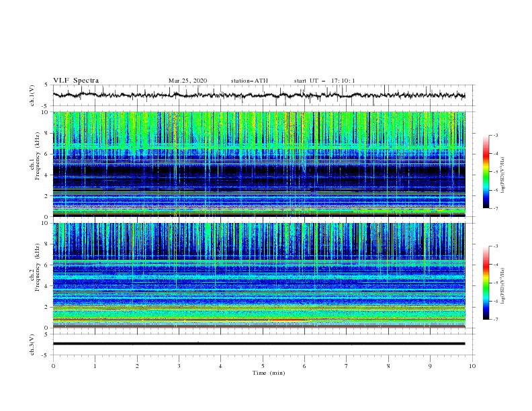
Task: Click time axis tick label "1"
Action: 95,366
